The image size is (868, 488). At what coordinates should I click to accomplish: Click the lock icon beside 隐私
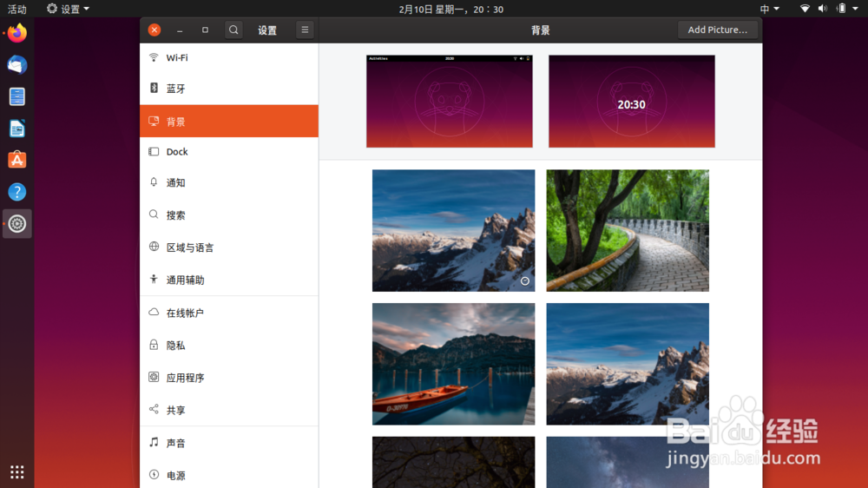154,345
